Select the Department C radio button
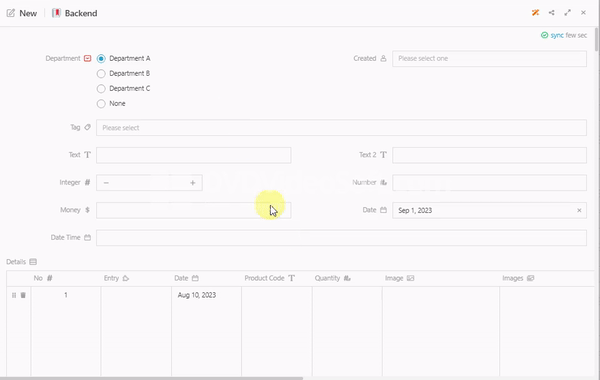 [x=101, y=89]
